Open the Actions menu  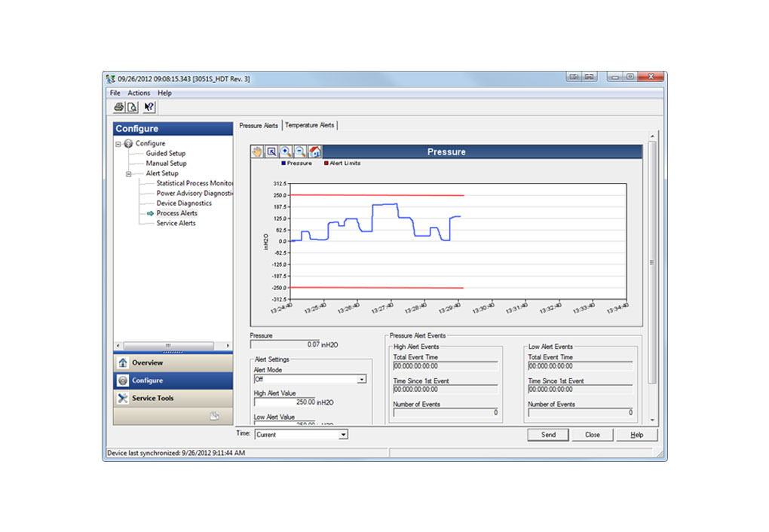tap(139, 93)
